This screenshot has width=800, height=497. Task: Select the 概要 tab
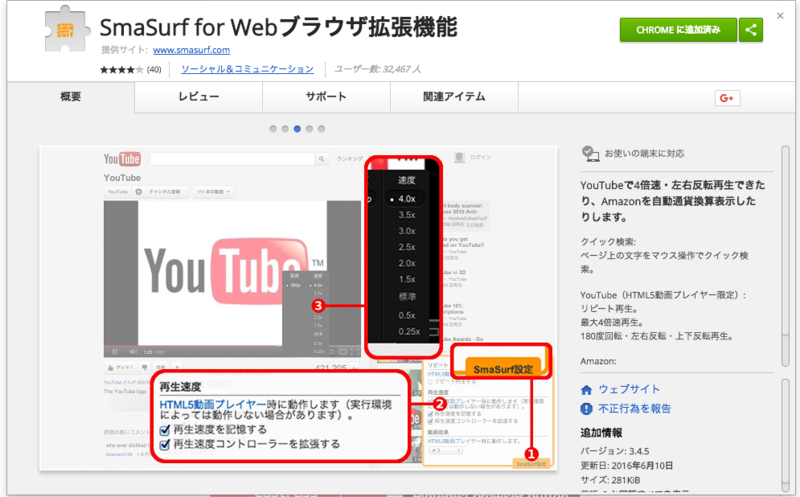(x=70, y=97)
